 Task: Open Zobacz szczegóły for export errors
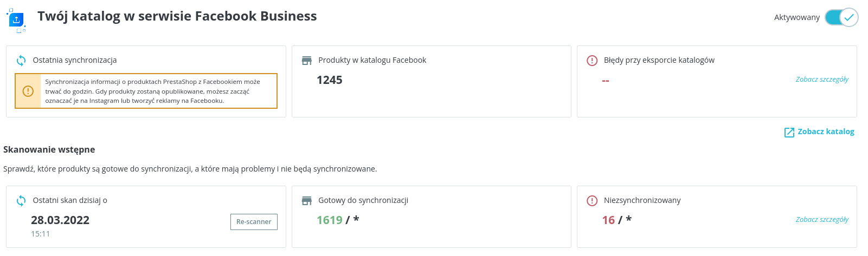tap(822, 80)
